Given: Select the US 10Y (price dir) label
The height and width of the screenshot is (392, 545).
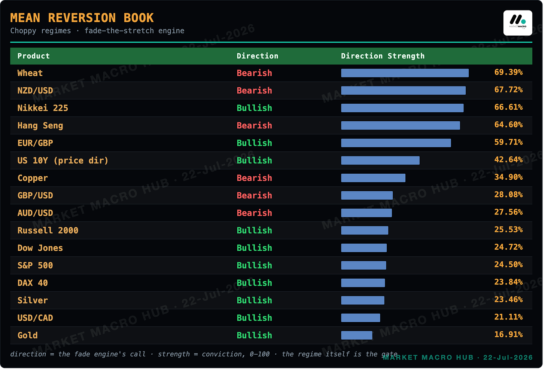Looking at the screenshot, I should point(63,161).
